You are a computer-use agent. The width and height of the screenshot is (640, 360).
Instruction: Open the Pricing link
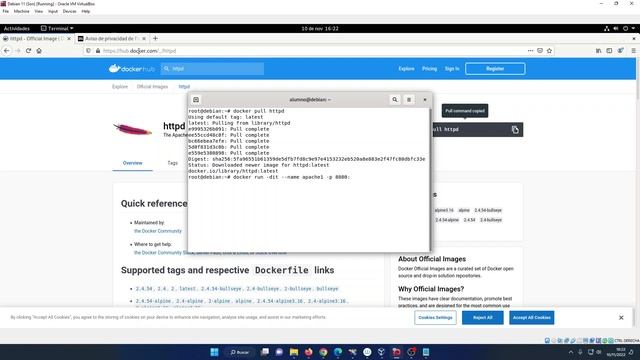[x=429, y=69]
